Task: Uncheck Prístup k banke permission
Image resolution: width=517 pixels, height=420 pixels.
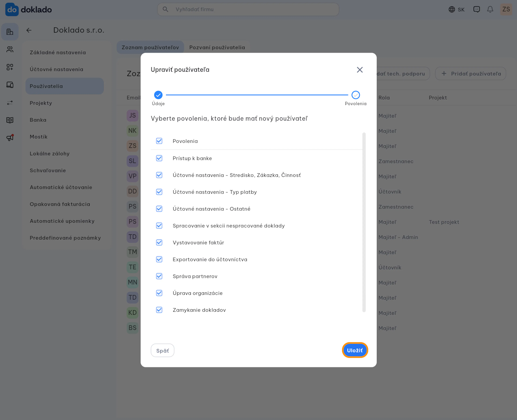Action: [x=159, y=158]
